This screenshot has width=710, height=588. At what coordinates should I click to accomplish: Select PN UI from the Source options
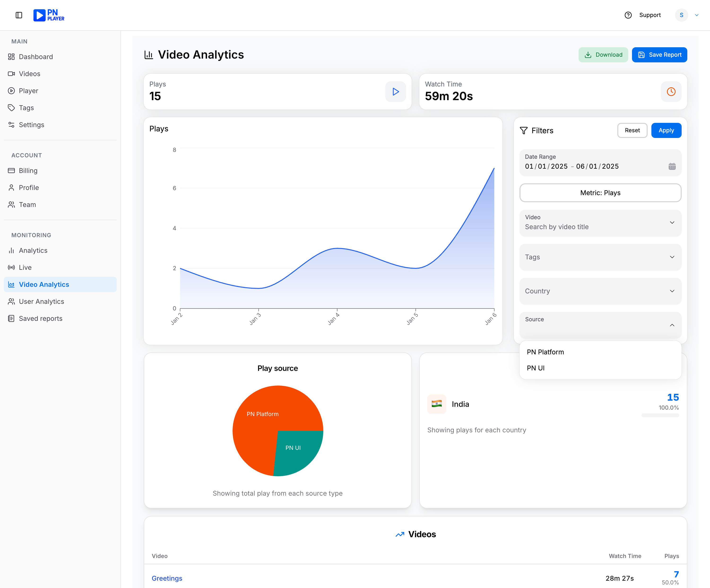tap(536, 368)
